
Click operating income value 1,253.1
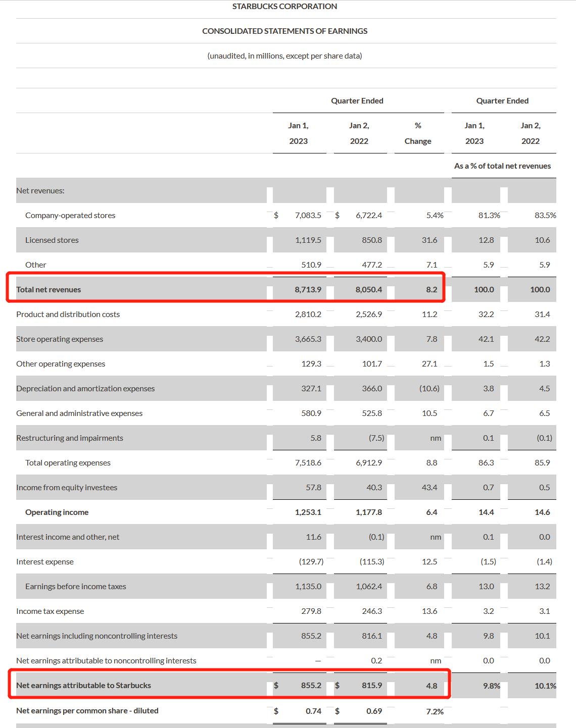tap(308, 512)
